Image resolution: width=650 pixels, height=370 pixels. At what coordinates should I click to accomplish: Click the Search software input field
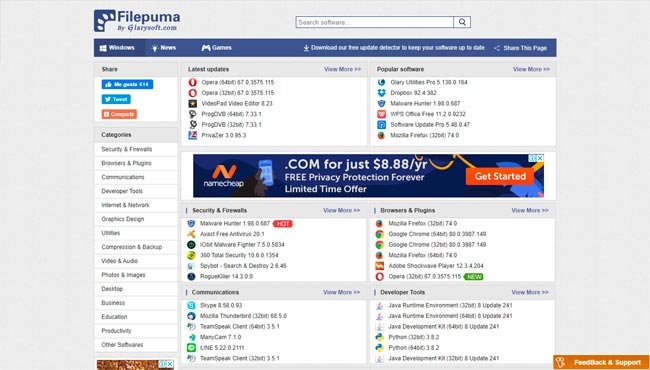pos(375,22)
